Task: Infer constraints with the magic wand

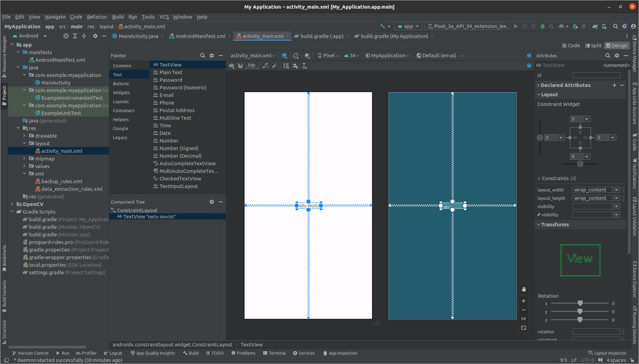Action: coord(275,66)
